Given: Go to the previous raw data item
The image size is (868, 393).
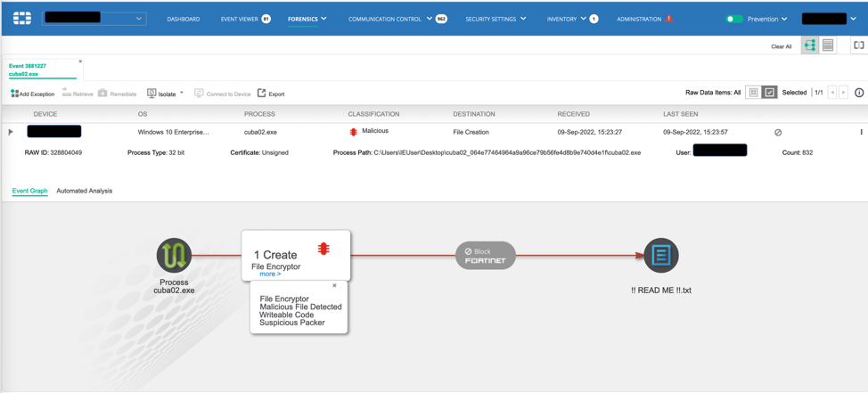Looking at the screenshot, I should (x=832, y=93).
